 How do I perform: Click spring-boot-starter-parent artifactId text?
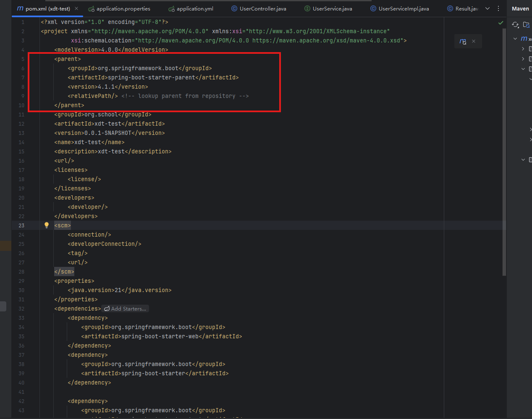tap(152, 77)
